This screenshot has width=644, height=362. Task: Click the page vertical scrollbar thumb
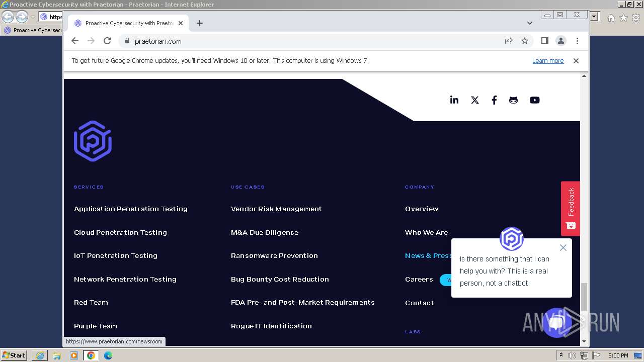pyautogui.click(x=584, y=297)
